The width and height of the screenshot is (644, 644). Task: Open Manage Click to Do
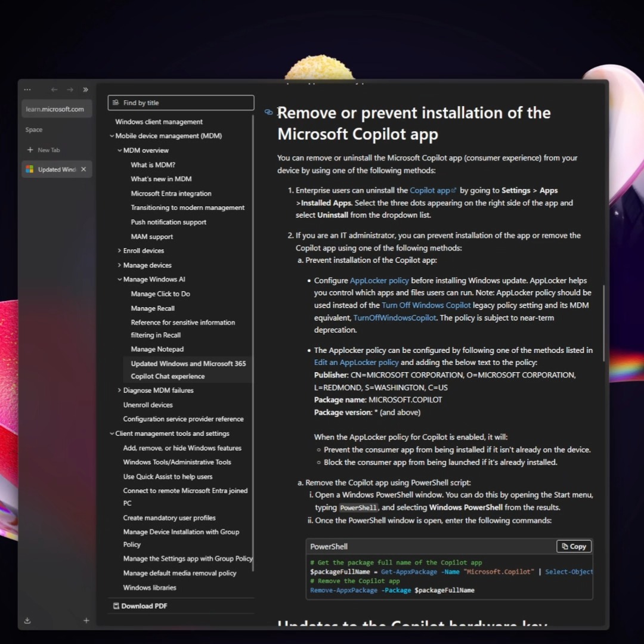click(160, 294)
